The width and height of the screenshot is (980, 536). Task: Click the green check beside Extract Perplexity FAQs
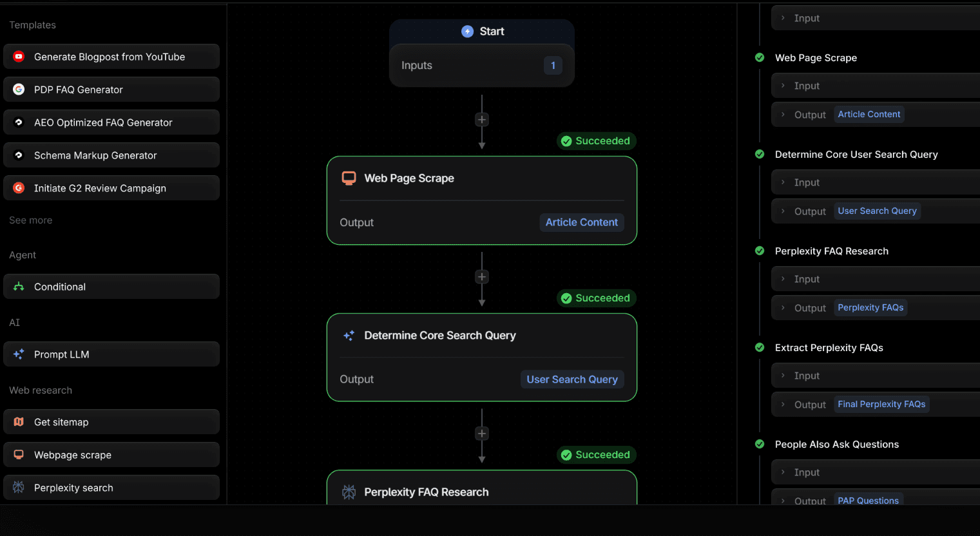click(760, 347)
